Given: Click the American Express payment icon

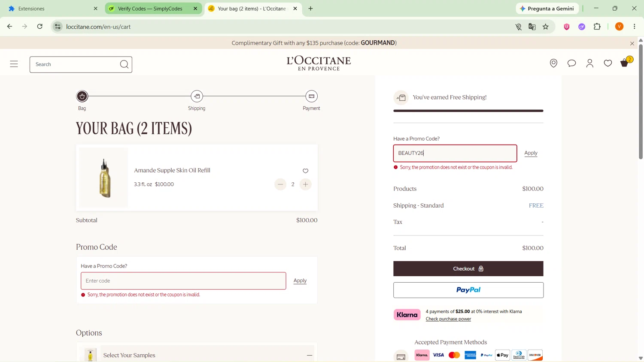Looking at the screenshot, I should 470,355.
